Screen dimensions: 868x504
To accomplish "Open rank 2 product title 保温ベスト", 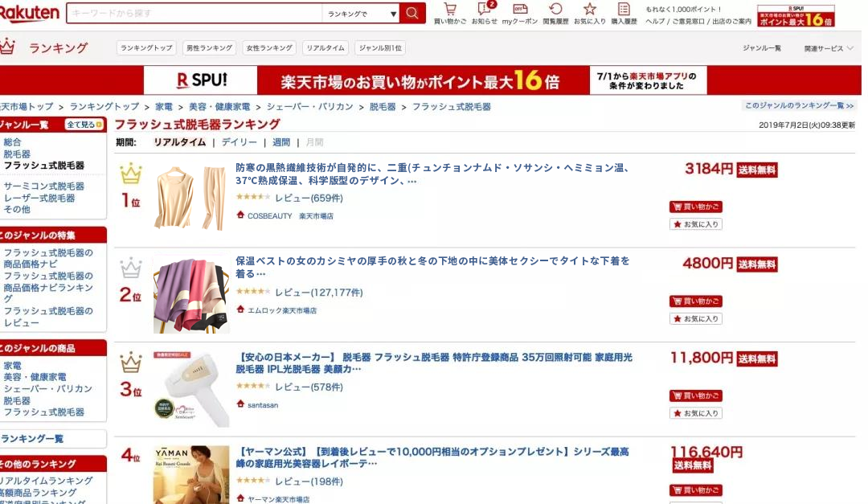I will (x=432, y=267).
